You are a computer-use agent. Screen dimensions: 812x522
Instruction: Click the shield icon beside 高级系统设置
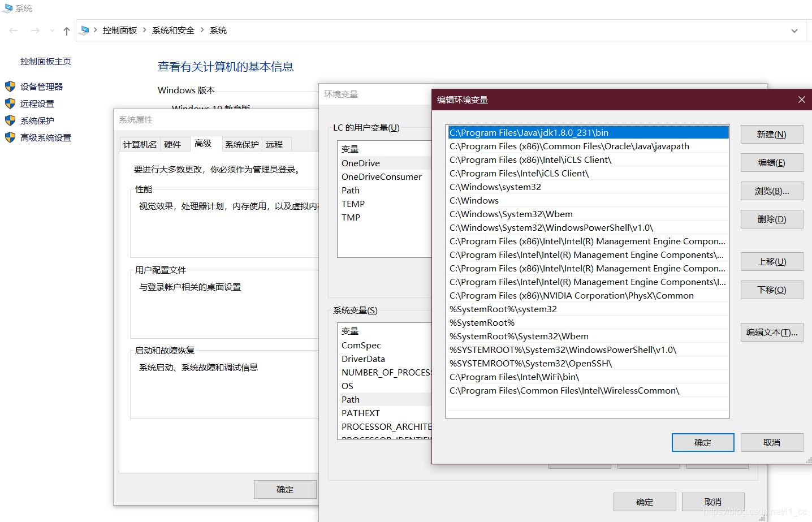pos(10,137)
